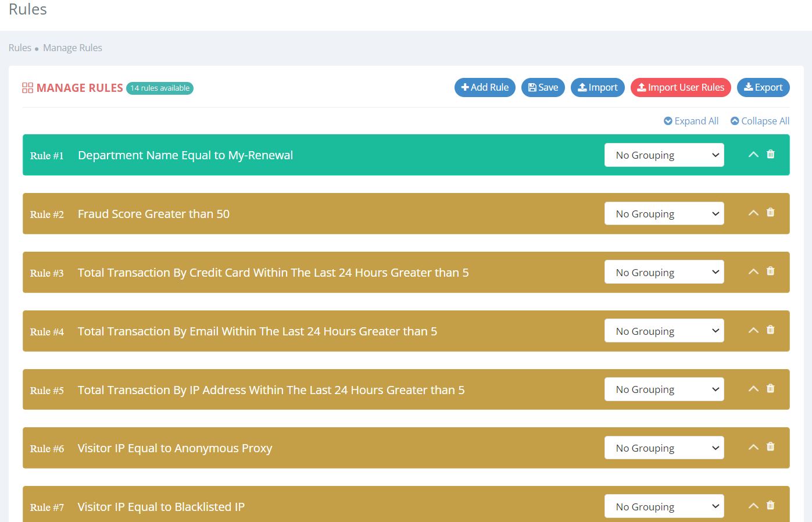Image resolution: width=812 pixels, height=522 pixels.
Task: Open the Rules breadcrumb link
Action: [x=19, y=48]
